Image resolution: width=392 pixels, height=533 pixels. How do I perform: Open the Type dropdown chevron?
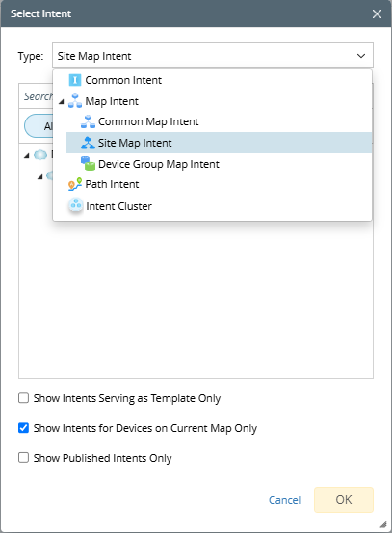coord(361,56)
